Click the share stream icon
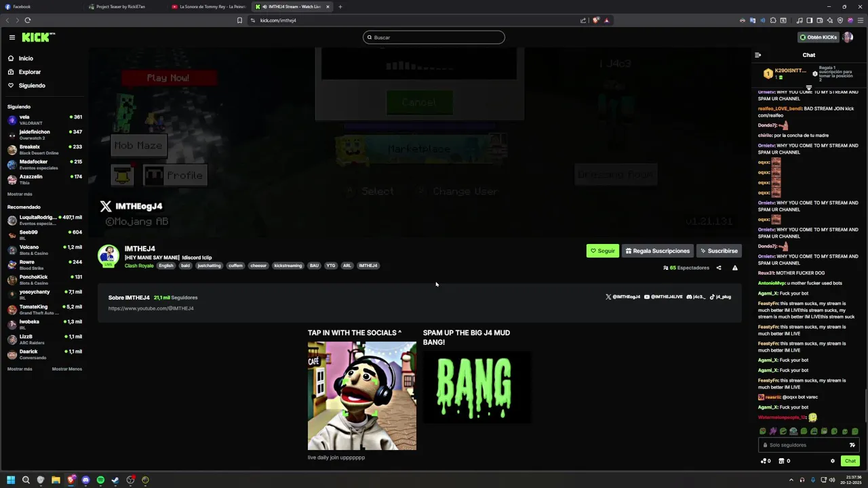The width and height of the screenshot is (868, 488). coord(719,268)
